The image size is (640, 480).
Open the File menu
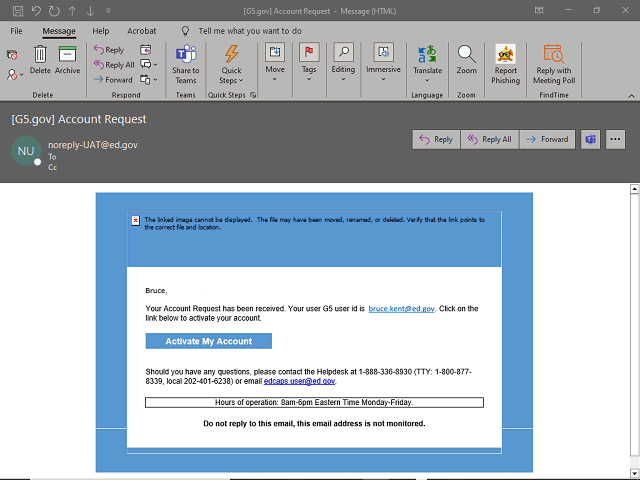tap(16, 31)
